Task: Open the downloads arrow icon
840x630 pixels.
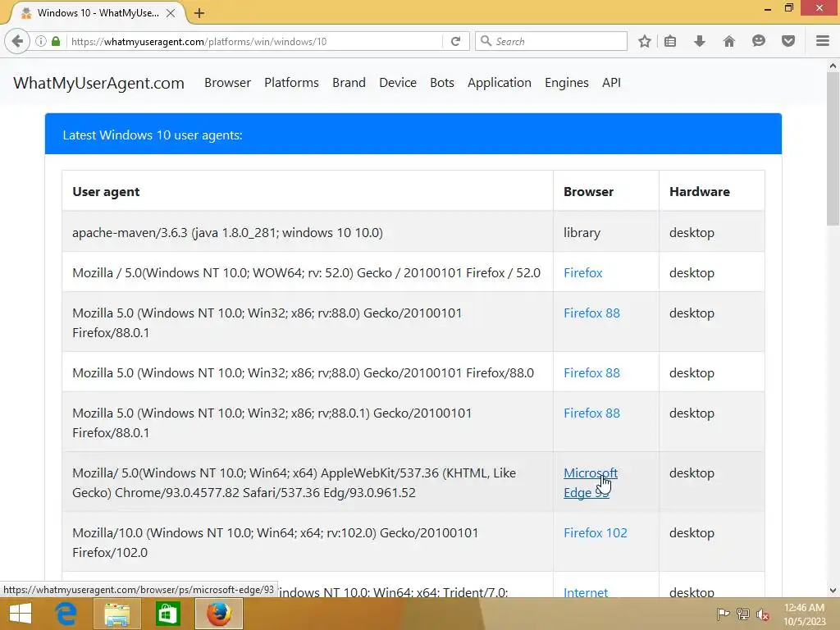Action: click(x=700, y=41)
